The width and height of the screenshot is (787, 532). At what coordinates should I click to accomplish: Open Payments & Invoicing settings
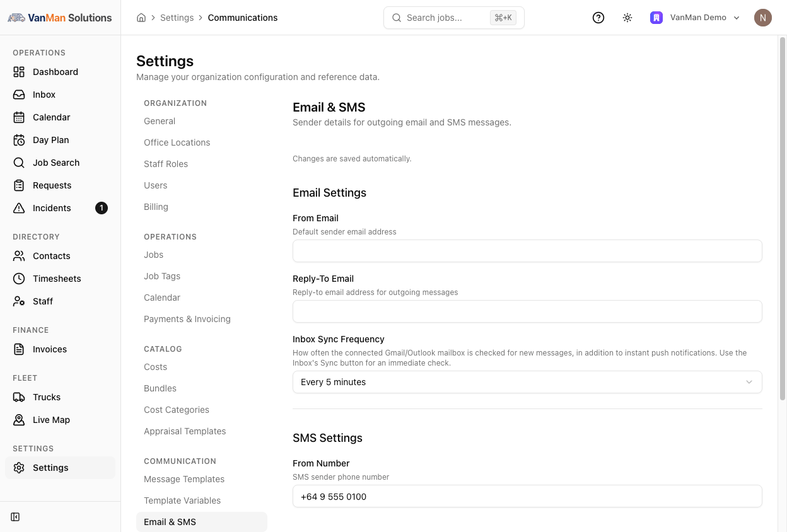click(187, 319)
